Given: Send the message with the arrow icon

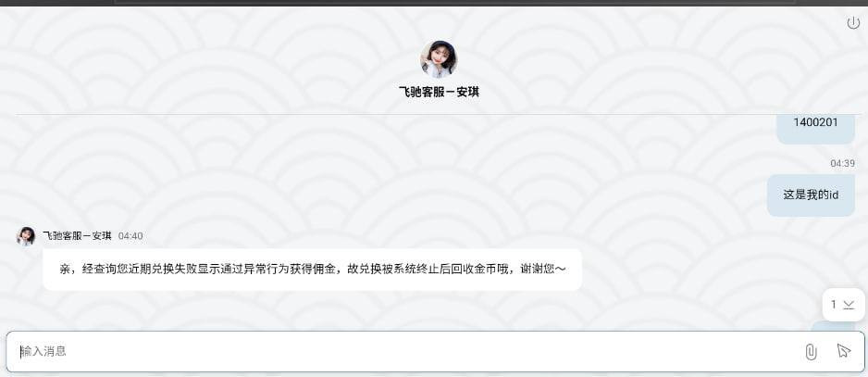Looking at the screenshot, I should (x=843, y=351).
